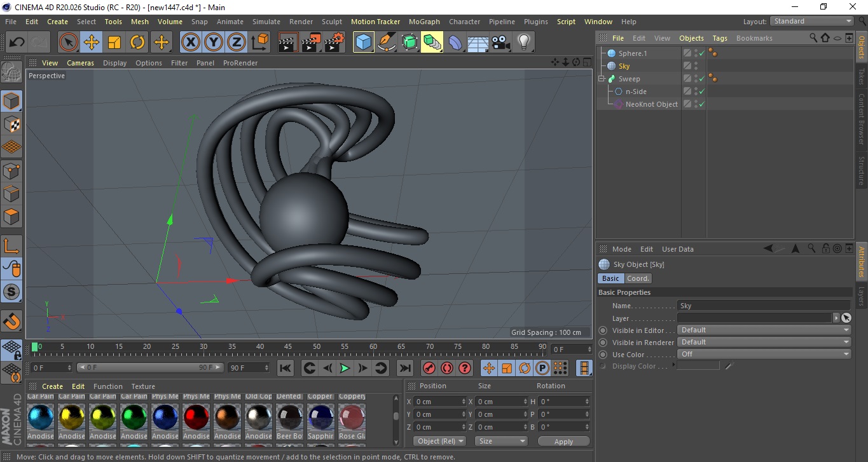This screenshot has height=462, width=868.
Task: Select the Rotate tool in top toolbar
Action: (x=137, y=43)
